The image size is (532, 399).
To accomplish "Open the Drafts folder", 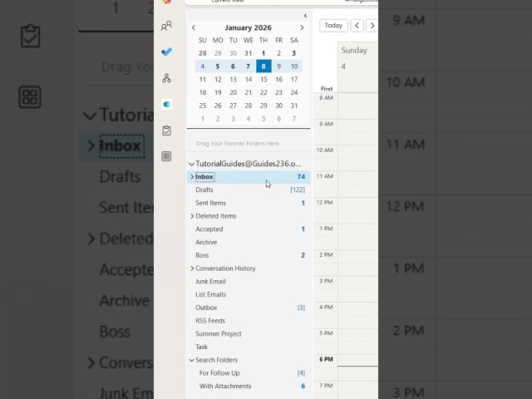I will (x=249, y=190).
